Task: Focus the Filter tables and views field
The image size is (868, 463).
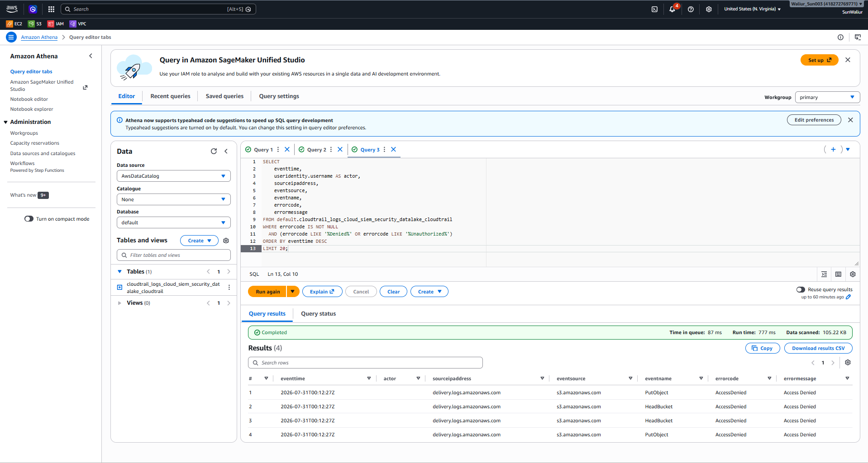Action: coord(174,255)
